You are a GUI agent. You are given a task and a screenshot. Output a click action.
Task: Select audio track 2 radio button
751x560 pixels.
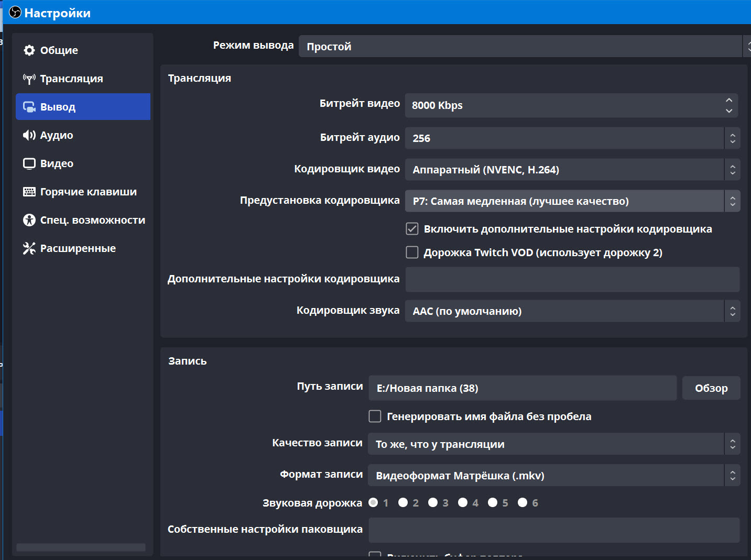[x=403, y=502]
